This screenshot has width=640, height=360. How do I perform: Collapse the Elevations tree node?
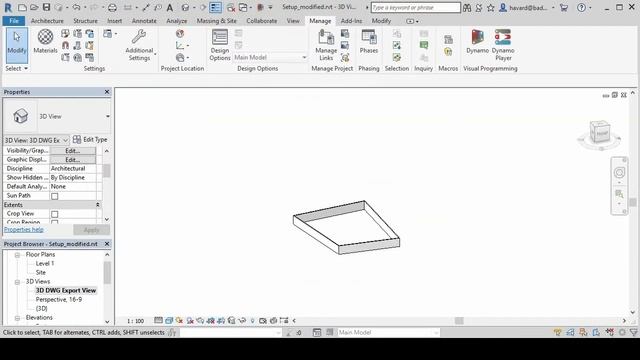click(x=17, y=318)
